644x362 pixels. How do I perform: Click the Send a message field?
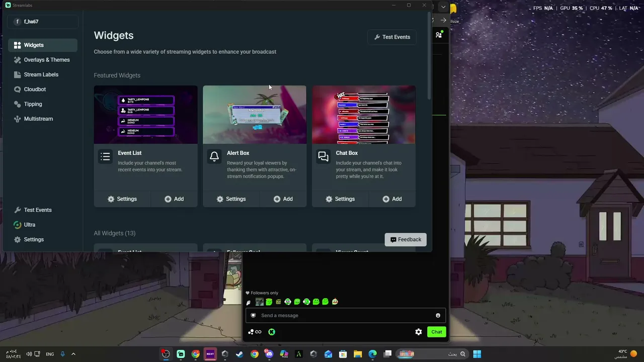346,316
